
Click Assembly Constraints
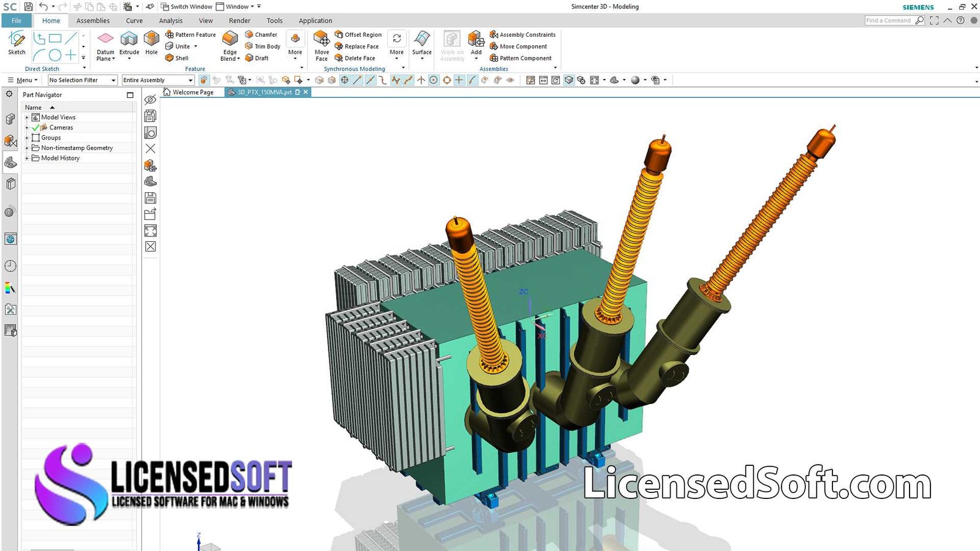click(x=522, y=34)
